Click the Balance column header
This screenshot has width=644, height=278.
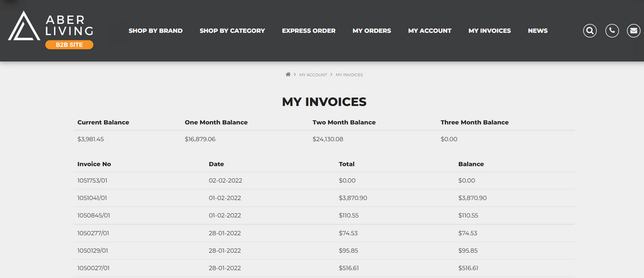pos(471,164)
